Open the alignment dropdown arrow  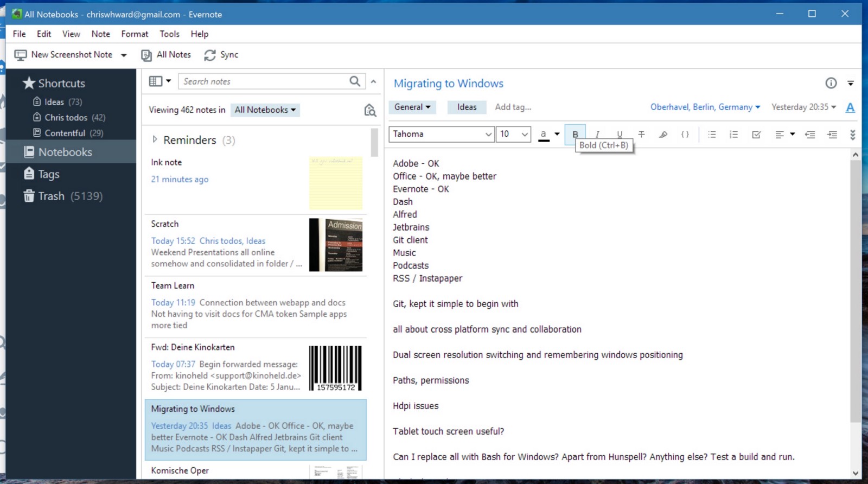pos(792,134)
